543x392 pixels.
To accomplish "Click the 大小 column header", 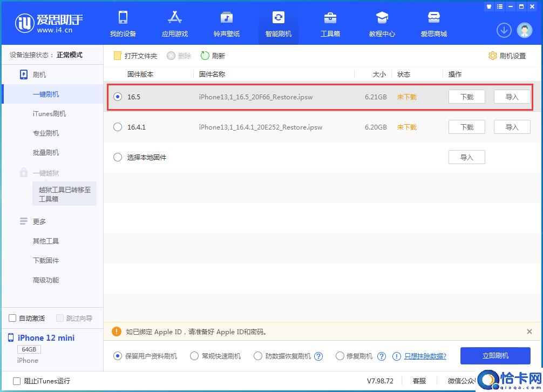I will (x=379, y=74).
